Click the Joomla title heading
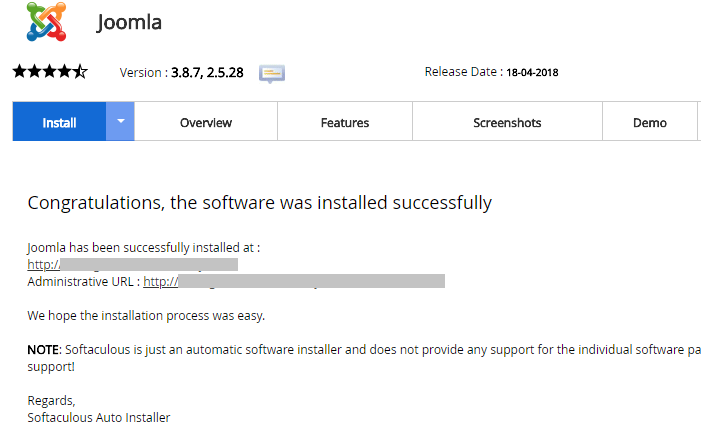The height and width of the screenshot is (427, 701). 129,22
